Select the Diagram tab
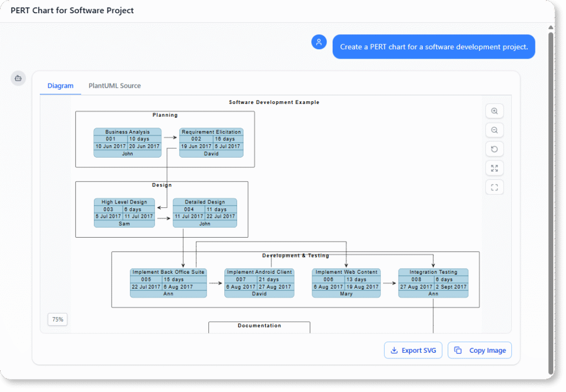This screenshot has height=392, width=566. (x=60, y=86)
